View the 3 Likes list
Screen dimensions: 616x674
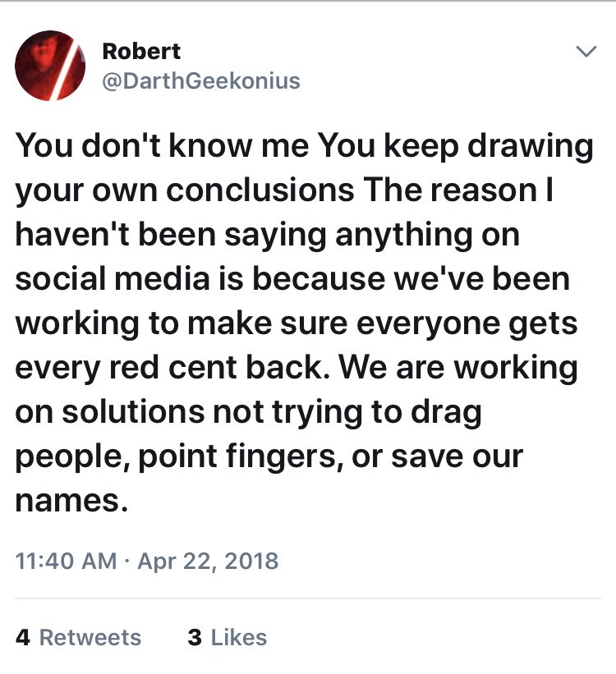(x=227, y=638)
